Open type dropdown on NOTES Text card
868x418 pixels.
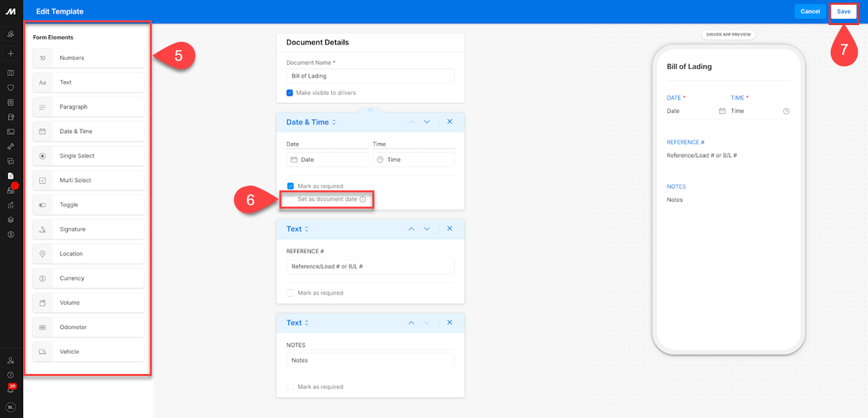[x=298, y=323]
